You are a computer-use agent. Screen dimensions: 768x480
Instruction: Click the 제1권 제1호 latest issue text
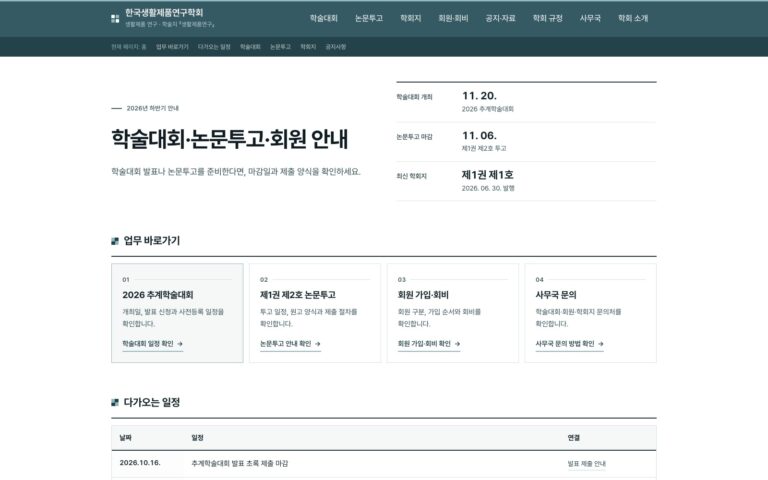coord(487,175)
